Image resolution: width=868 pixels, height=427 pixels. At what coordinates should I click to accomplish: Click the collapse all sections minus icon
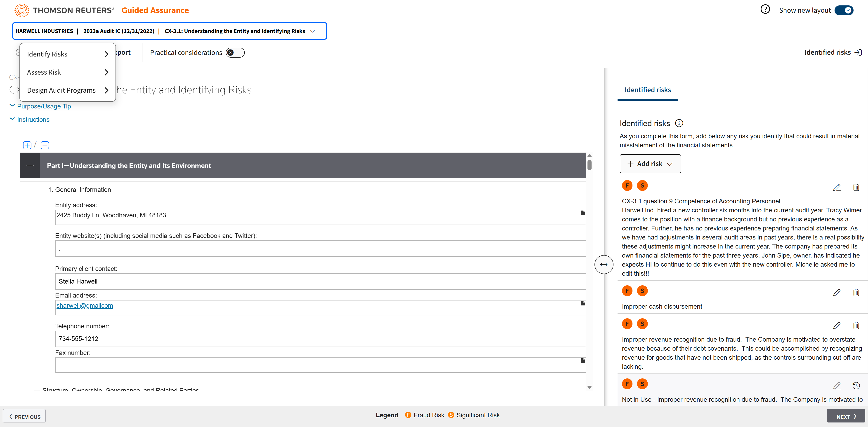45,145
